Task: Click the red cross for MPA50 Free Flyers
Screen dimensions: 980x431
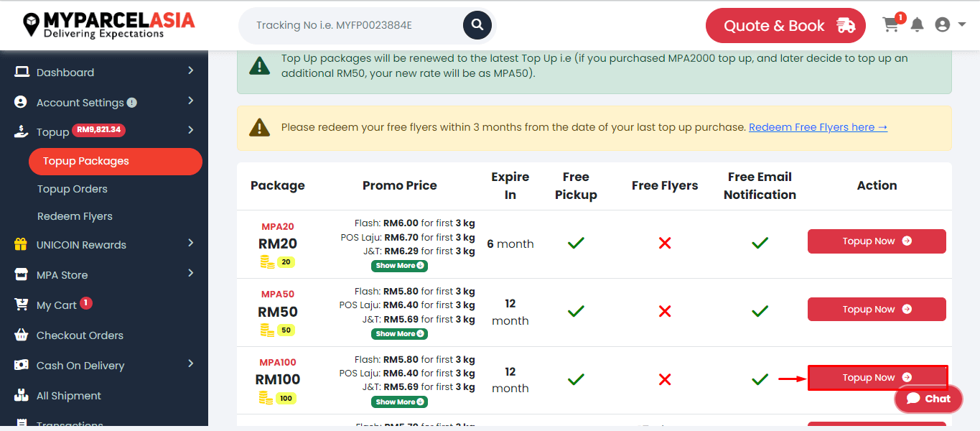Action: [x=665, y=311]
